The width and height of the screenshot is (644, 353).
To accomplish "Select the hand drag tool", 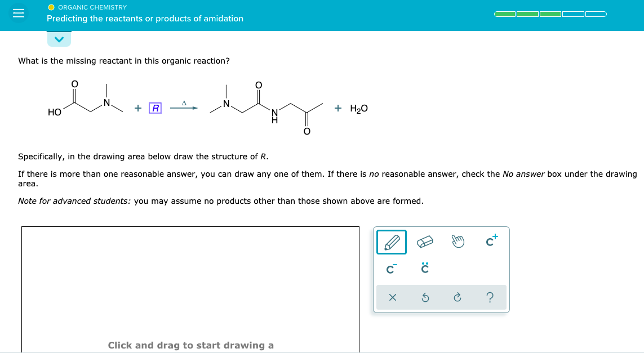I will pyautogui.click(x=458, y=242).
